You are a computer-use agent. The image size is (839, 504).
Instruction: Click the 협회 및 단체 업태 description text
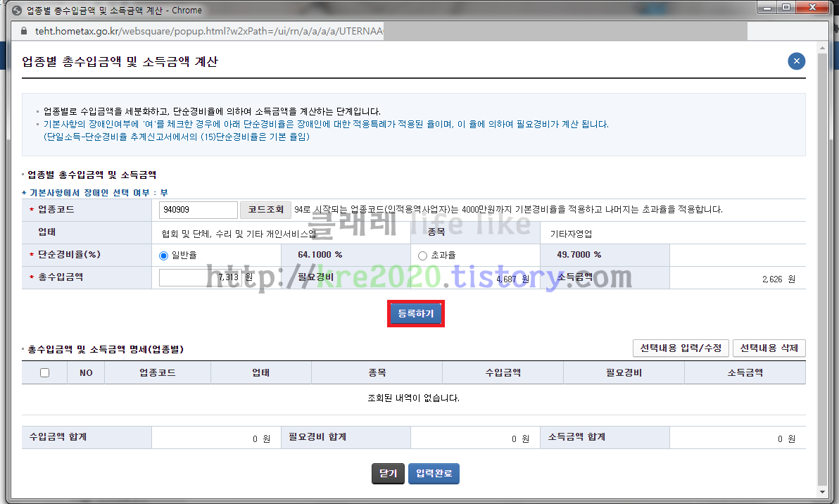pyautogui.click(x=239, y=234)
